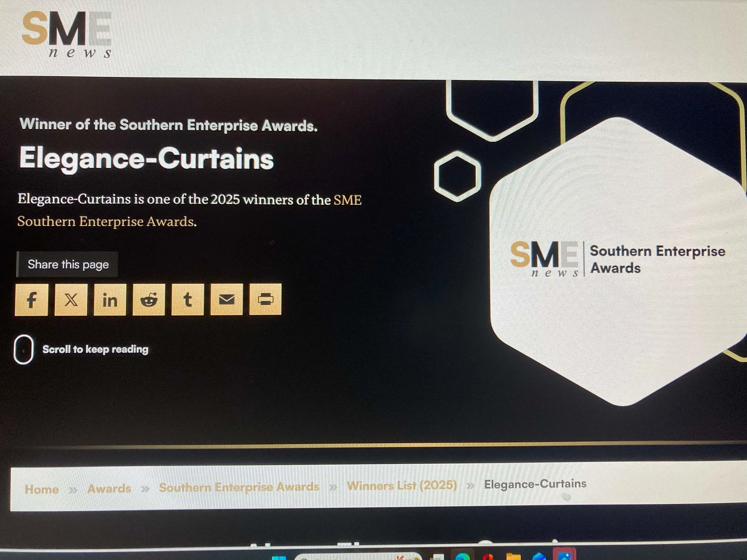Open File Explorer folder on taskbar
The width and height of the screenshot is (747, 560).
pyautogui.click(x=513, y=556)
